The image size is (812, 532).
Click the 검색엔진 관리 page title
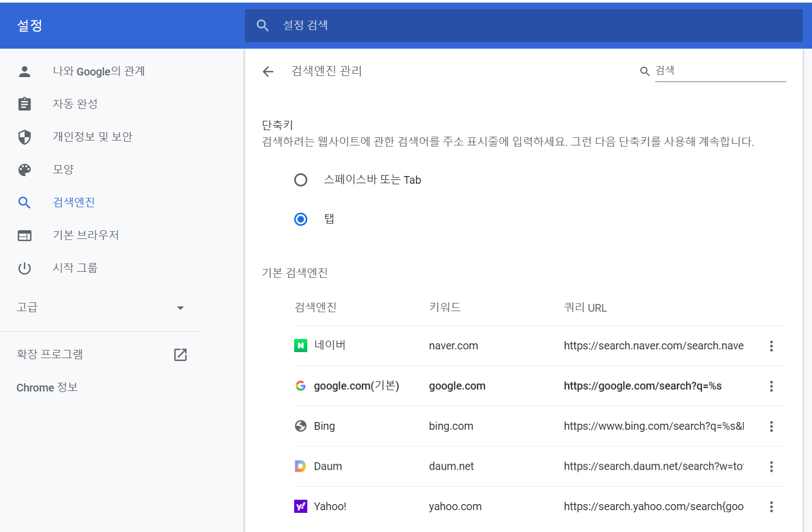click(x=326, y=71)
